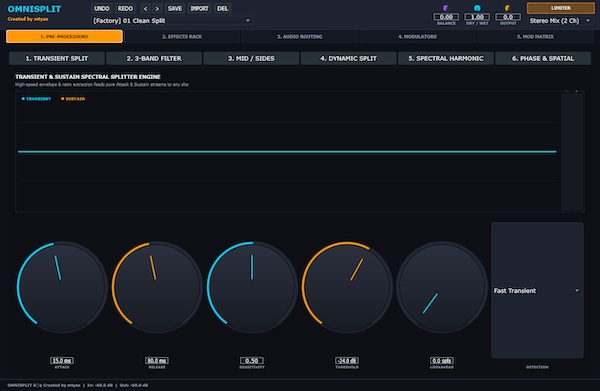Image resolution: width=600 pixels, height=391 pixels.
Task: Click the transient waveform display graph
Action: coord(287,151)
